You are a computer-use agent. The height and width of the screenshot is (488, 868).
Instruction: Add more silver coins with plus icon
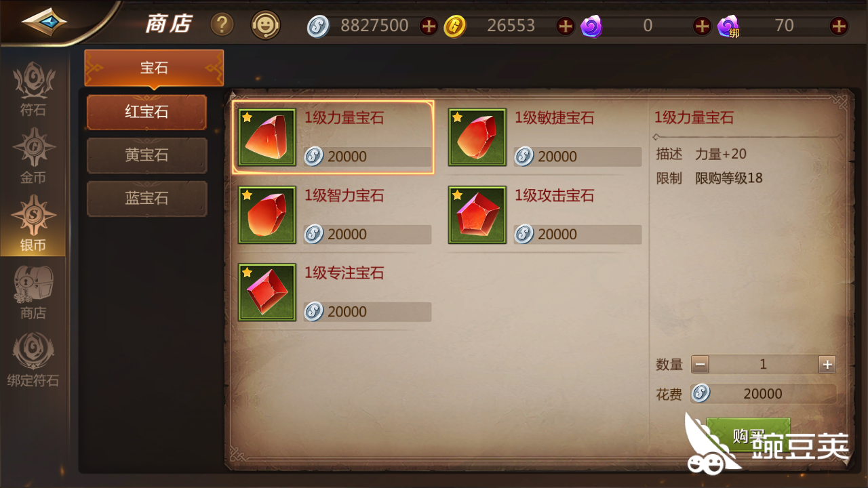[x=429, y=26]
